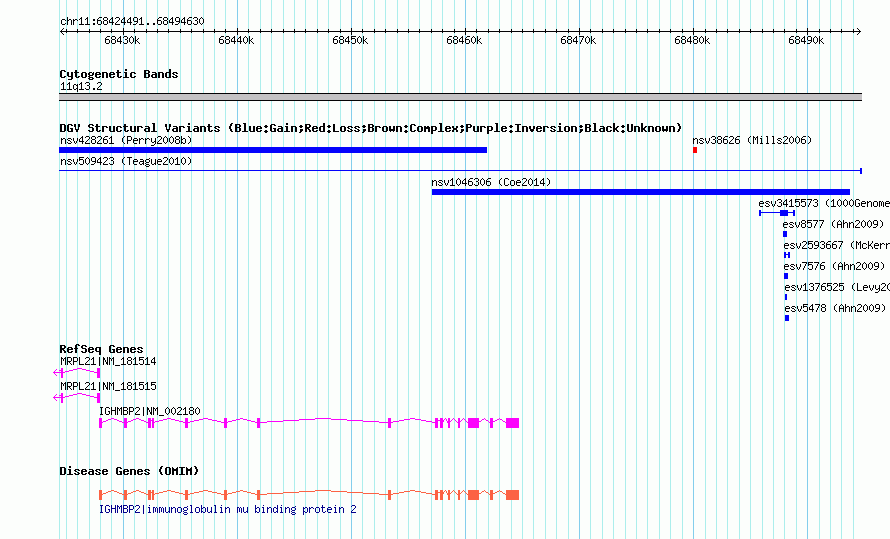Open variant label nsv428261 (Perry2008b)
890x539 pixels.
(x=126, y=140)
